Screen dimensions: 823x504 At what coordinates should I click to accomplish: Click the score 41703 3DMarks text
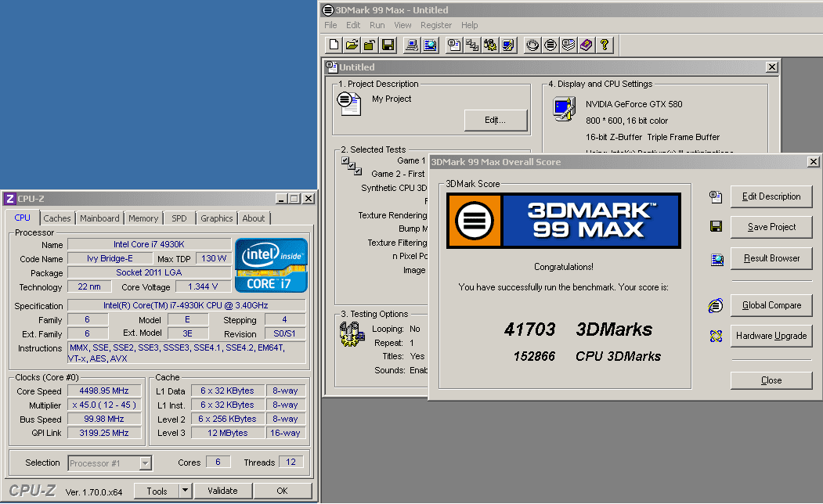[x=578, y=329]
